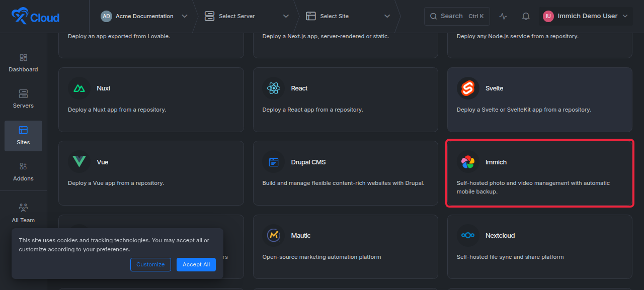Click Customize in the cookie banner
Image resolution: width=644 pixels, height=290 pixels.
coord(150,264)
